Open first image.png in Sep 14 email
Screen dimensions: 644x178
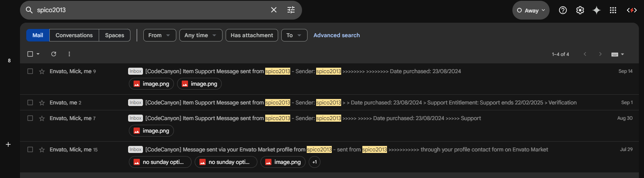151,84
